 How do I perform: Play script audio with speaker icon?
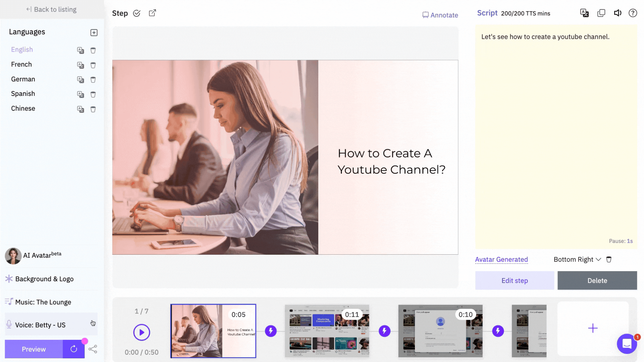pos(618,13)
